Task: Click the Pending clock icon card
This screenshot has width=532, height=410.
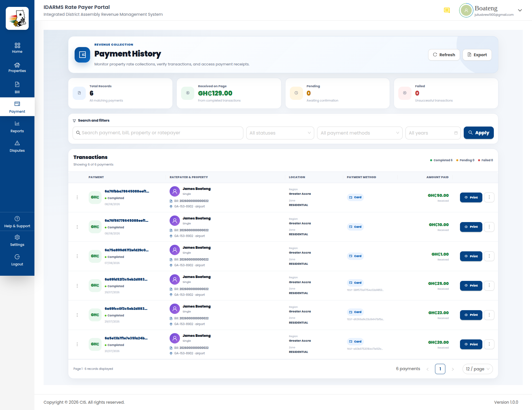Action: (296, 93)
